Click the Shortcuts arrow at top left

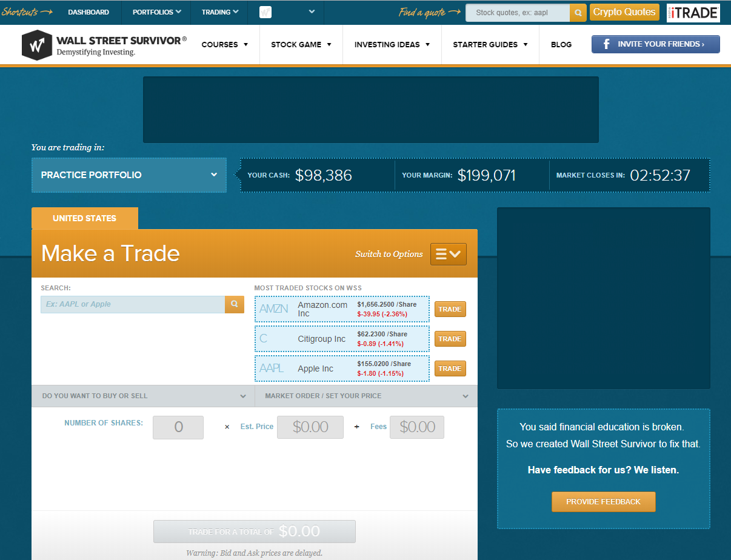(27, 11)
